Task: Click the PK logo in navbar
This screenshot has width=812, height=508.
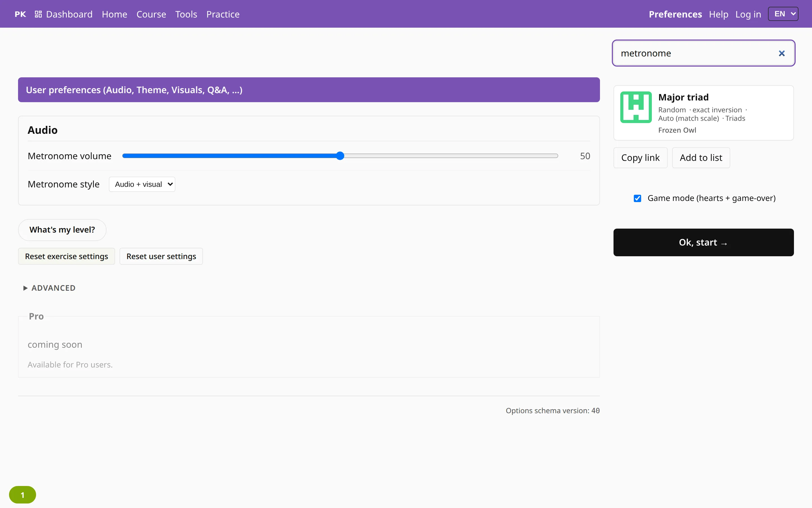Action: [x=20, y=14]
